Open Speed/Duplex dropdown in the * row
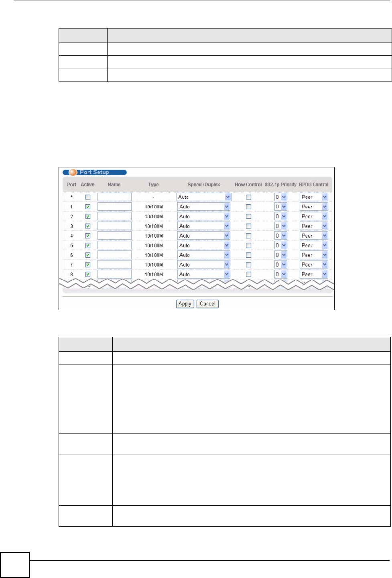Image resolution: width=392 pixels, height=578 pixels. [x=204, y=197]
